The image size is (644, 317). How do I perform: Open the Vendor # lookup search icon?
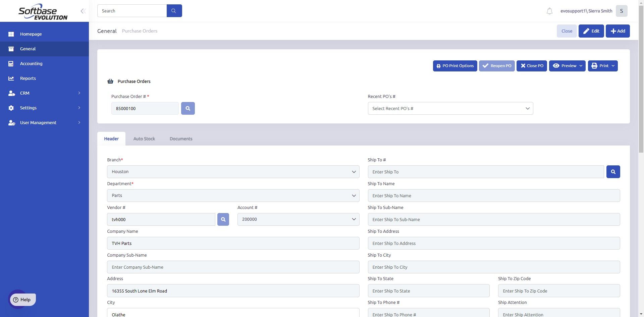[223, 219]
